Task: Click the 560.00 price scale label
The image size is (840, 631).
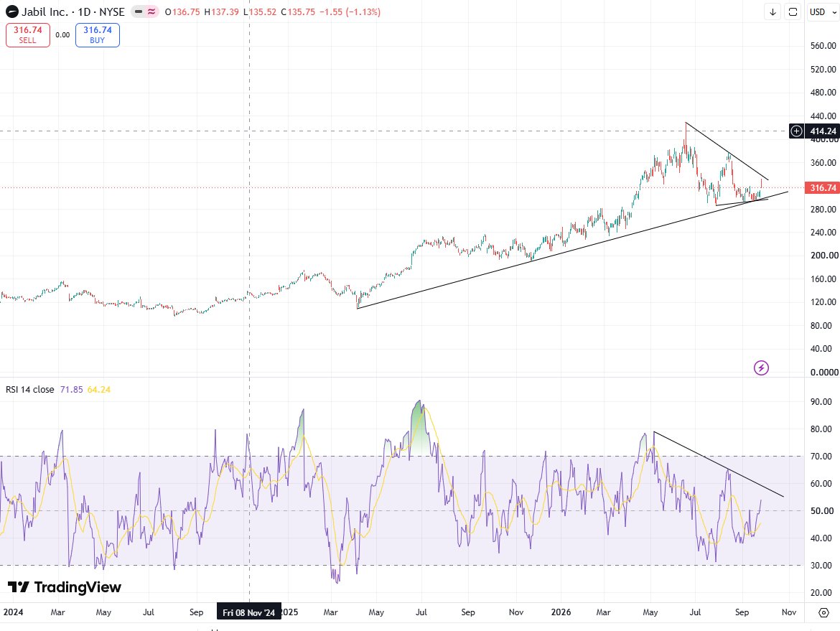Action: coord(823,45)
